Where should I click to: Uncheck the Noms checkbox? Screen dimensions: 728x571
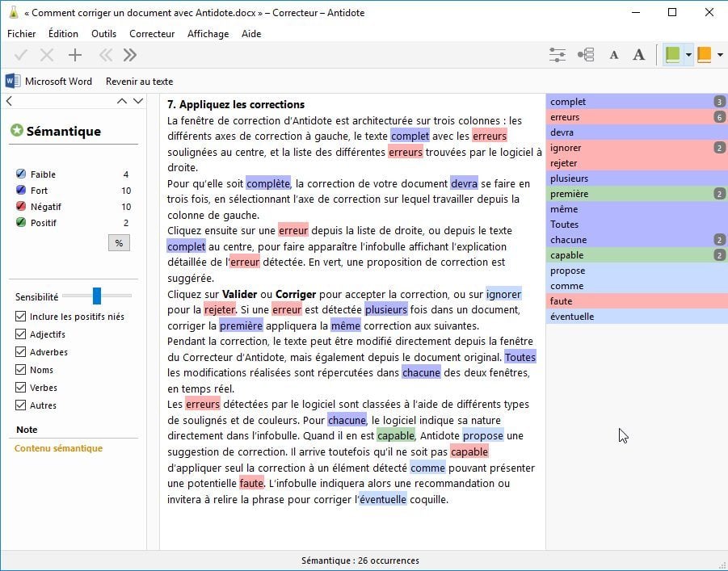[20, 370]
